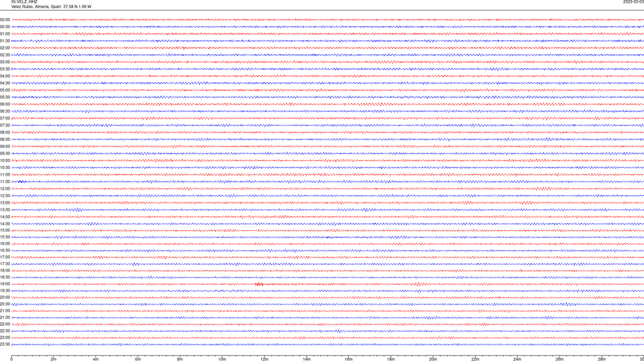Viewport: 644px width, 362px height.
Task: Select the 09:30 trace time label
Action: point(5,154)
